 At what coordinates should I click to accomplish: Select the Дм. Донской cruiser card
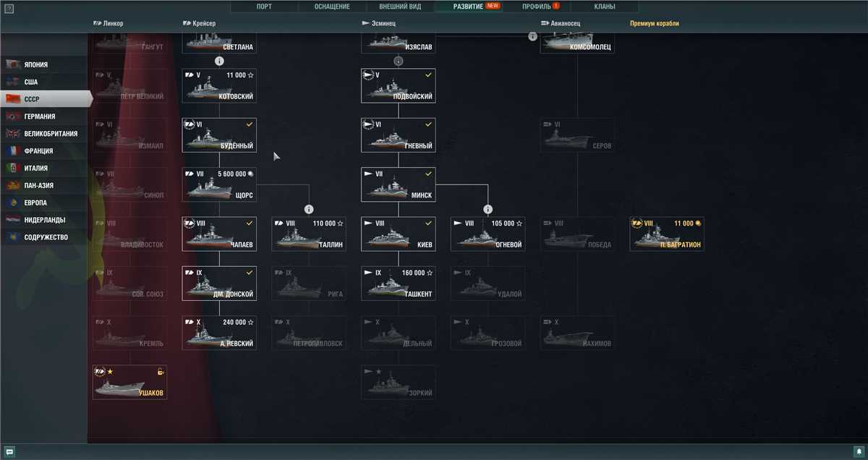click(218, 284)
